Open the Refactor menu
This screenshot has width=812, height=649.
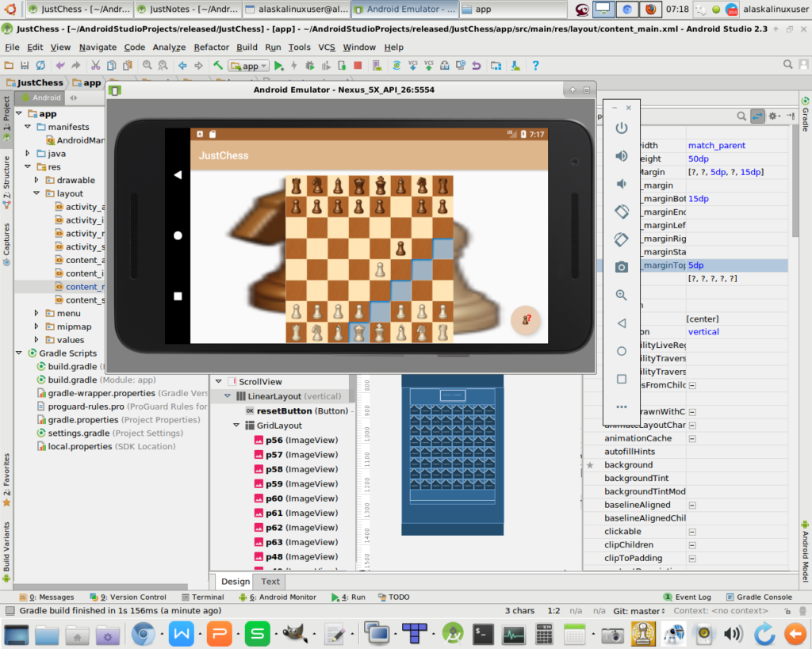(x=211, y=48)
